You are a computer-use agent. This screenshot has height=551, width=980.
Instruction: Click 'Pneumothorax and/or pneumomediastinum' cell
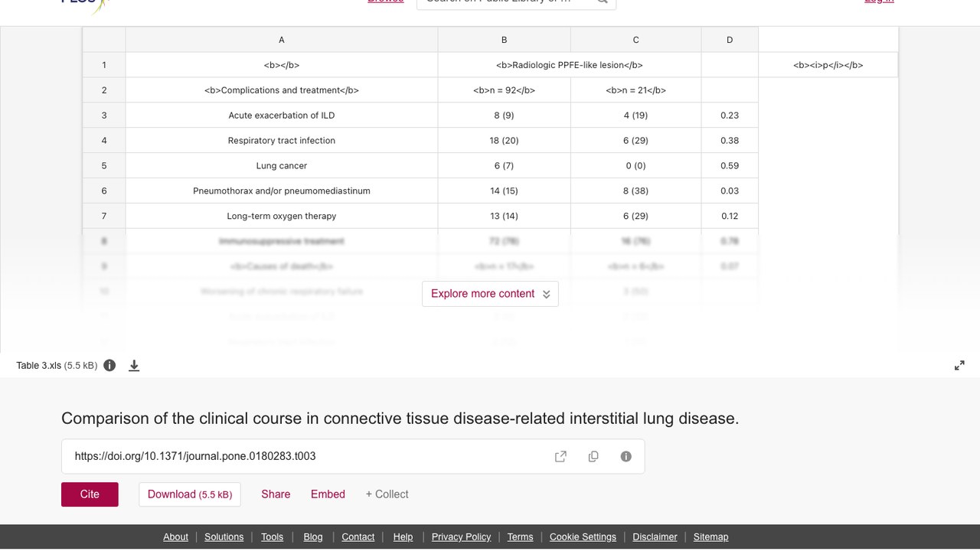coord(282,191)
